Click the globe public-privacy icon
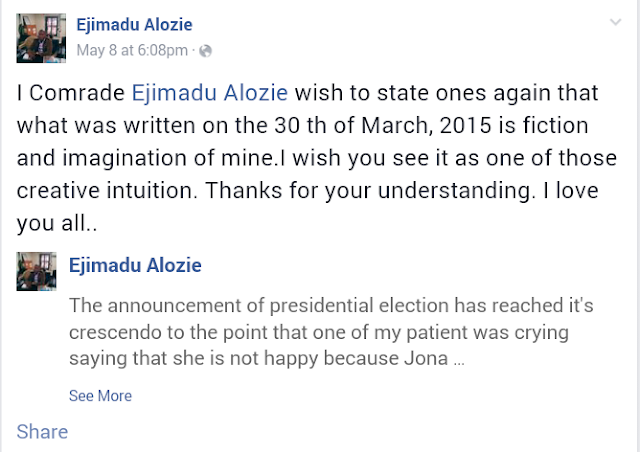The image size is (640, 452). click(x=205, y=49)
